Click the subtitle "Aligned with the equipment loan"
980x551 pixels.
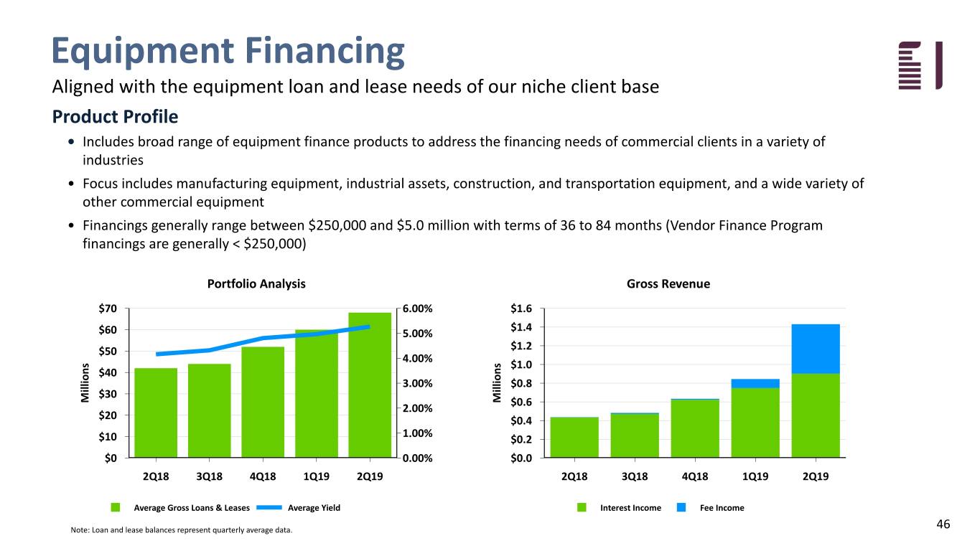355,88
